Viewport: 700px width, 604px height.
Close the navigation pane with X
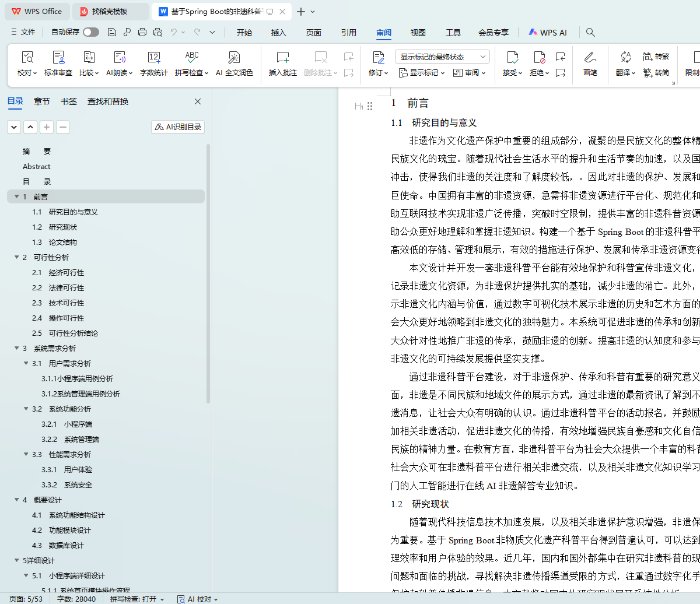198,101
